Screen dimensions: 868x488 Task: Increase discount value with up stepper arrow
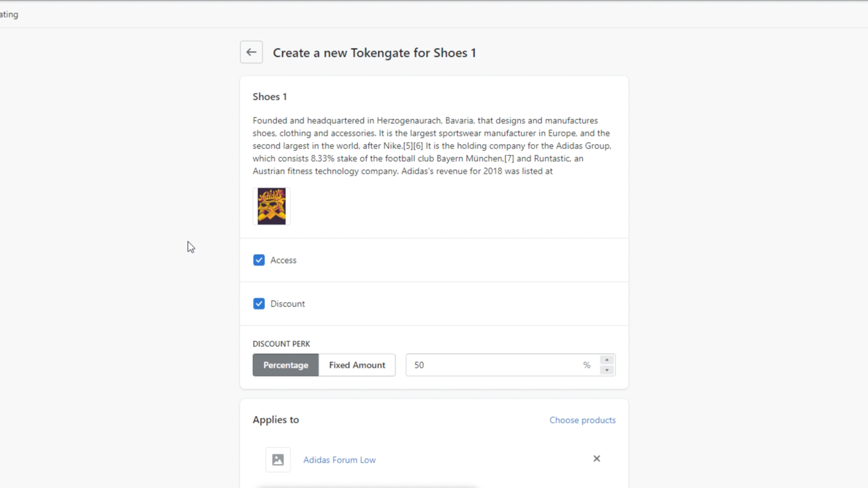click(x=607, y=360)
